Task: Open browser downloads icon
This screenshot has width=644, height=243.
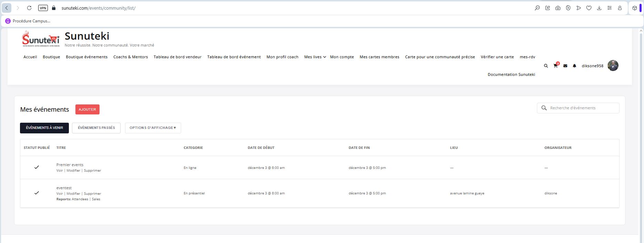Action: point(599,8)
